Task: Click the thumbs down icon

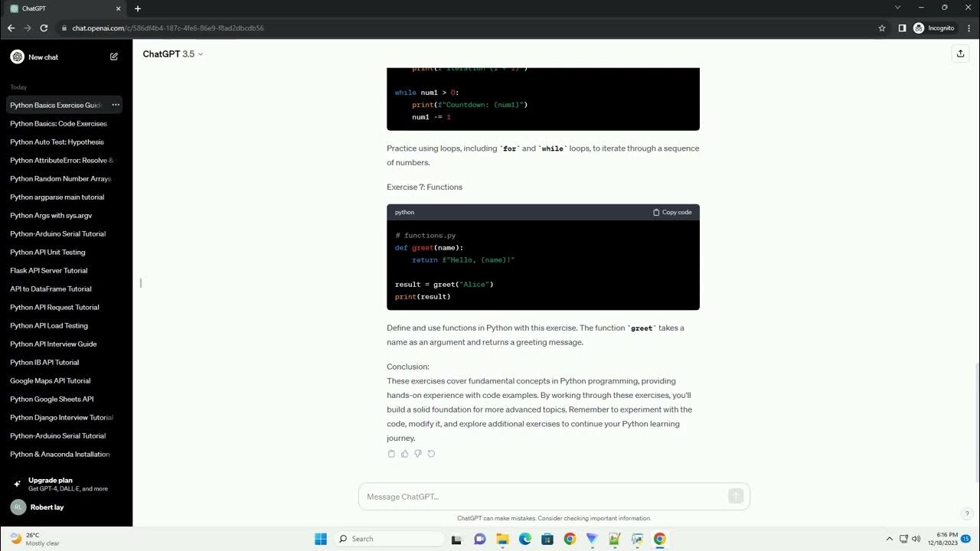Action: pyautogui.click(x=418, y=454)
